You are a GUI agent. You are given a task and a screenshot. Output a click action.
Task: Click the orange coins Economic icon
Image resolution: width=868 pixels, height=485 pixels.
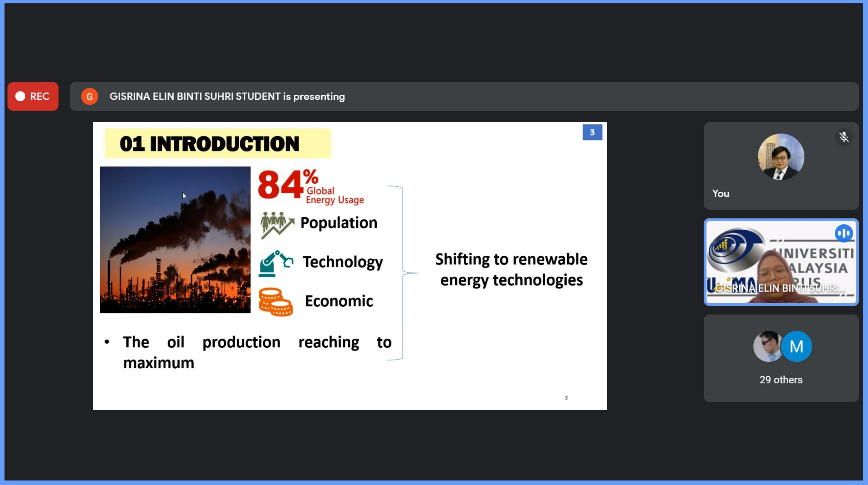(x=275, y=302)
